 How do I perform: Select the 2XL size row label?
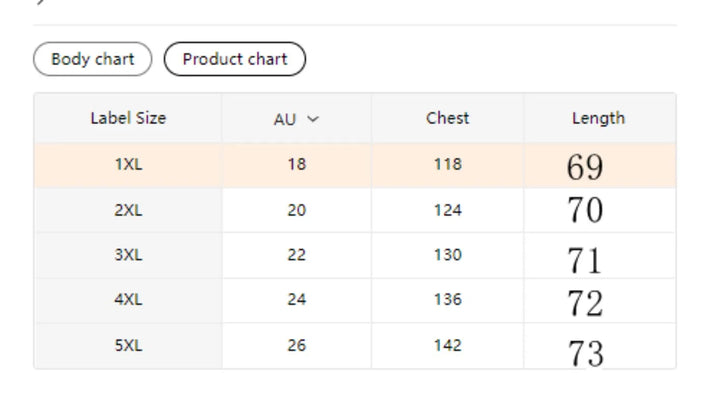[x=128, y=210]
